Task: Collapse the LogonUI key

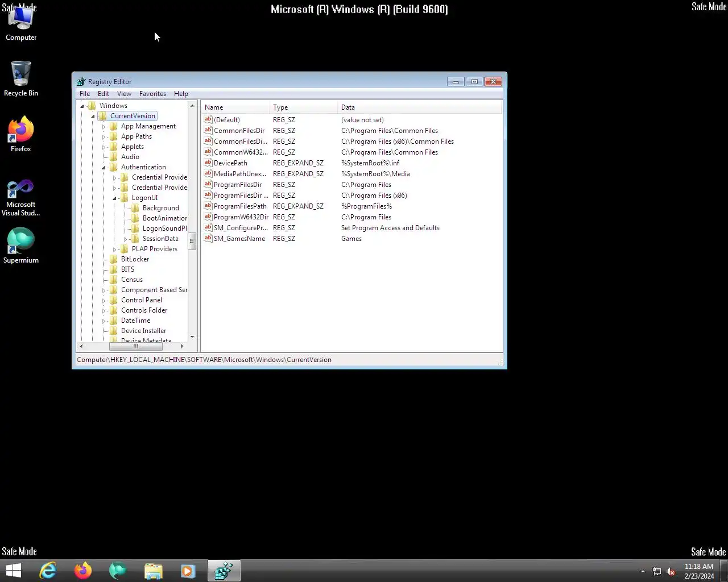Action: 114,198
